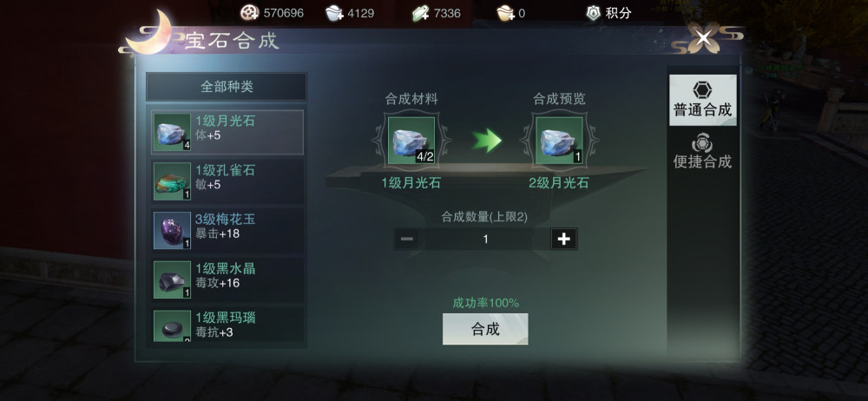Screen dimensions: 868x401
Task: Select the 1级孔雀石 gem icon
Action: click(172, 181)
